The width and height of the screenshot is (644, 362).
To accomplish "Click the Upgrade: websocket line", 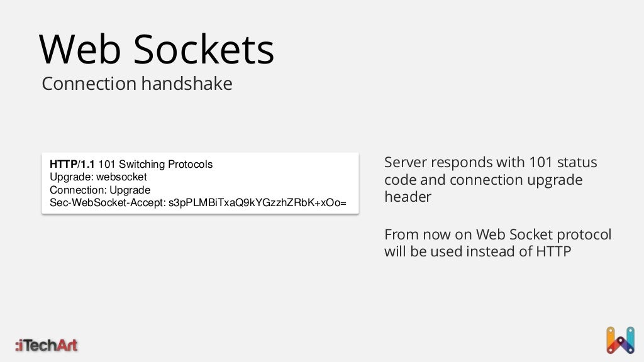I will pos(98,177).
